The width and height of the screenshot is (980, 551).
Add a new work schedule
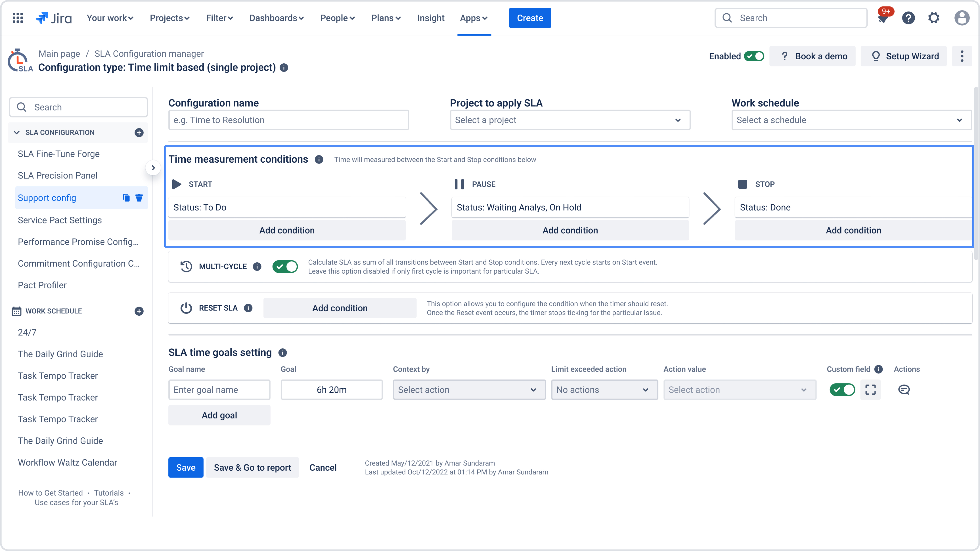[x=139, y=311]
